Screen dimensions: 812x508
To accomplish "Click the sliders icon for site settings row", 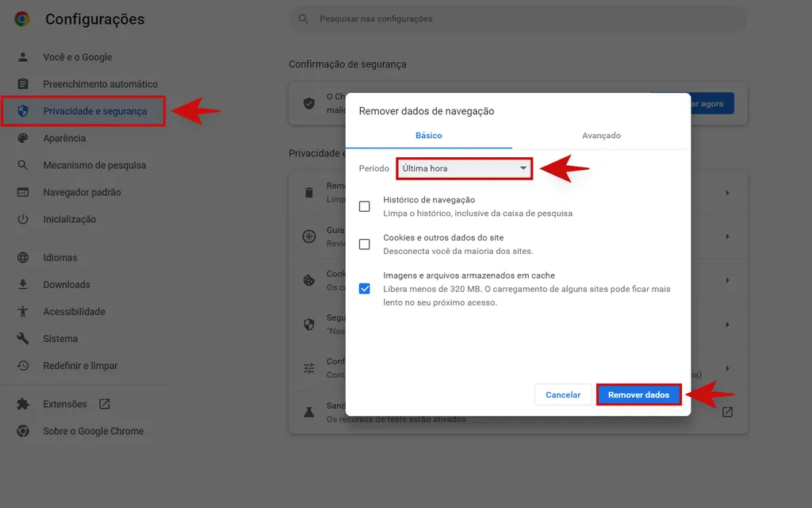I will (x=309, y=368).
